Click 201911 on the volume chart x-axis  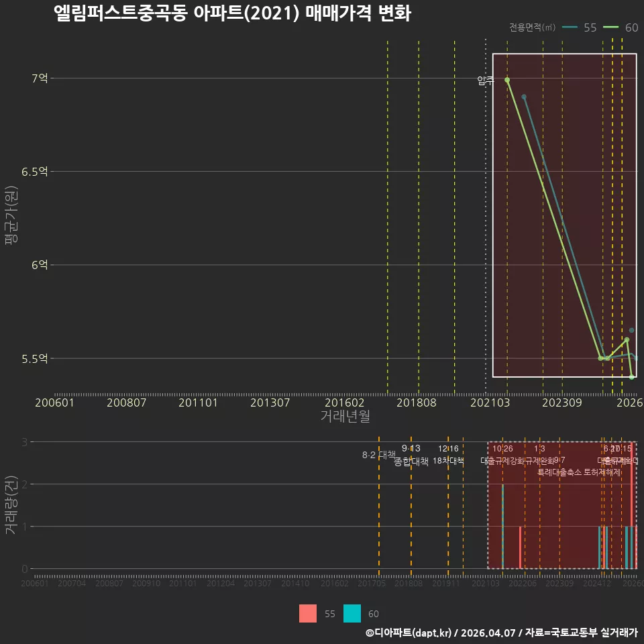[x=446, y=583]
